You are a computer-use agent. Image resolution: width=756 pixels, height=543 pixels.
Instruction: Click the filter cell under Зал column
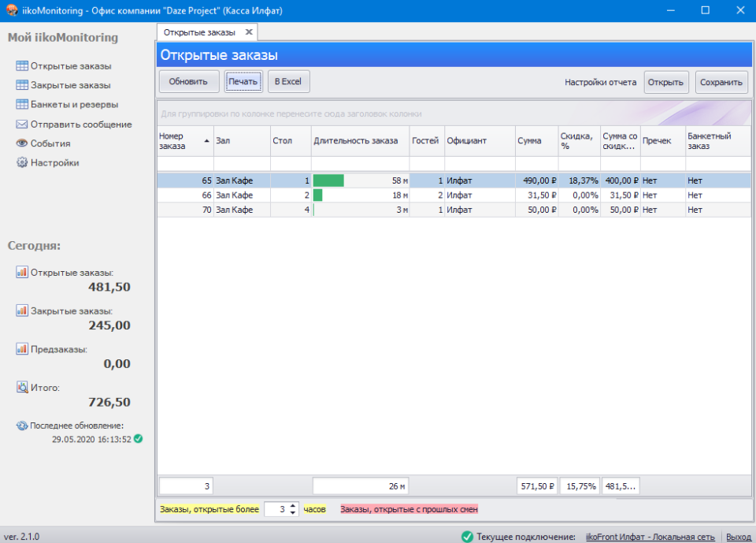point(242,164)
